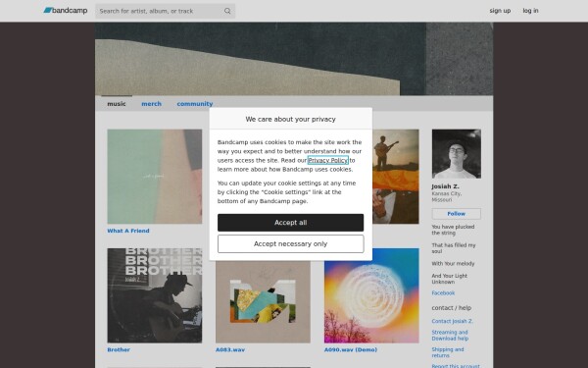Image resolution: width=588 pixels, height=368 pixels.
Task: Click the Josiah Z. artist name
Action: coord(445,186)
